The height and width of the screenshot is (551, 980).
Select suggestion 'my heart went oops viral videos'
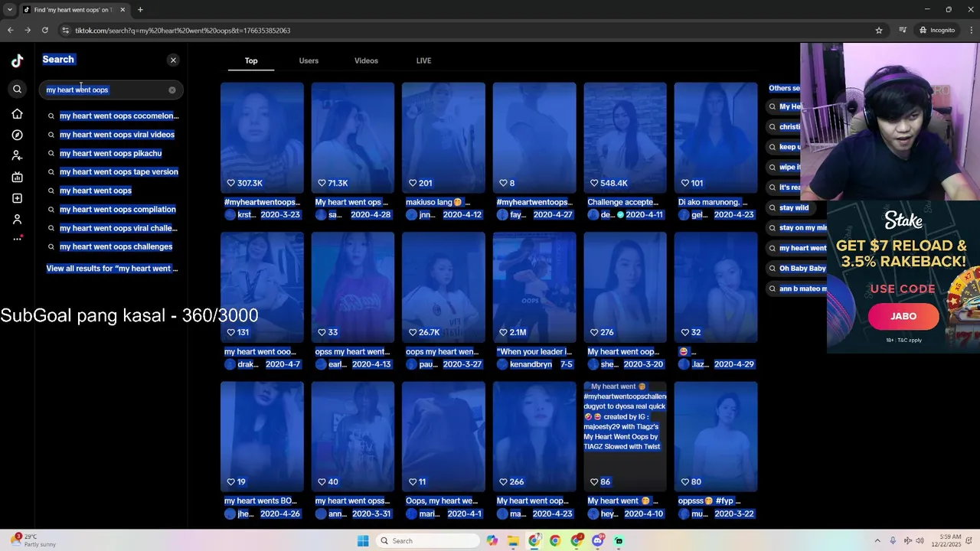point(111,135)
